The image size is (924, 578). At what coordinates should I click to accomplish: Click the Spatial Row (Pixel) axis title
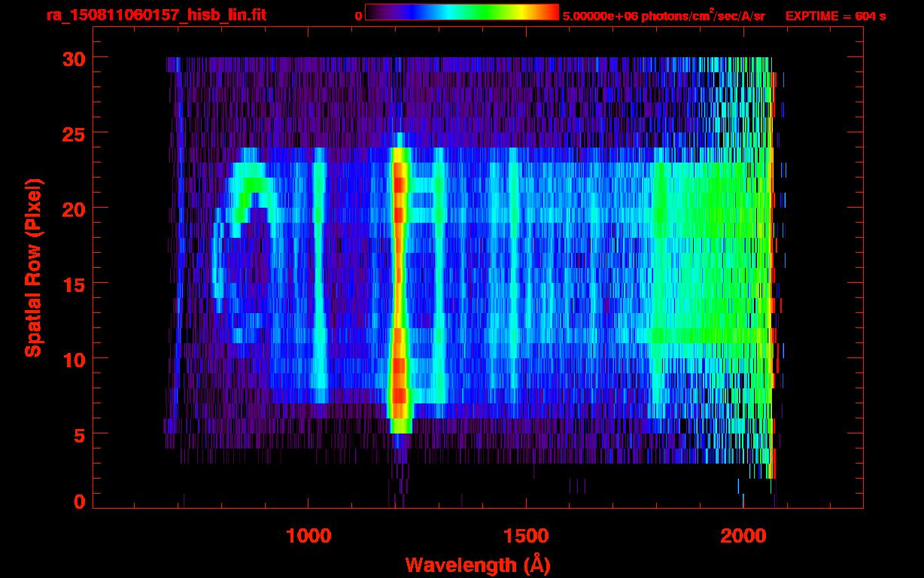point(33,268)
